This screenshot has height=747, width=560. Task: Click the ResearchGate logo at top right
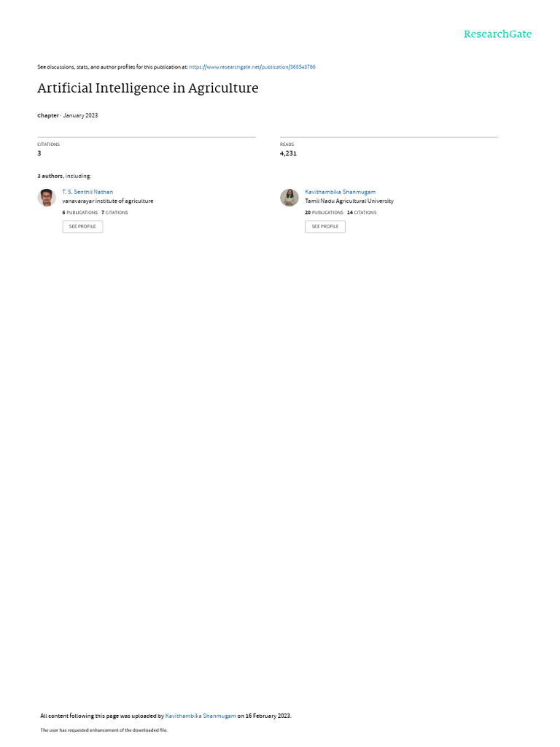(497, 34)
